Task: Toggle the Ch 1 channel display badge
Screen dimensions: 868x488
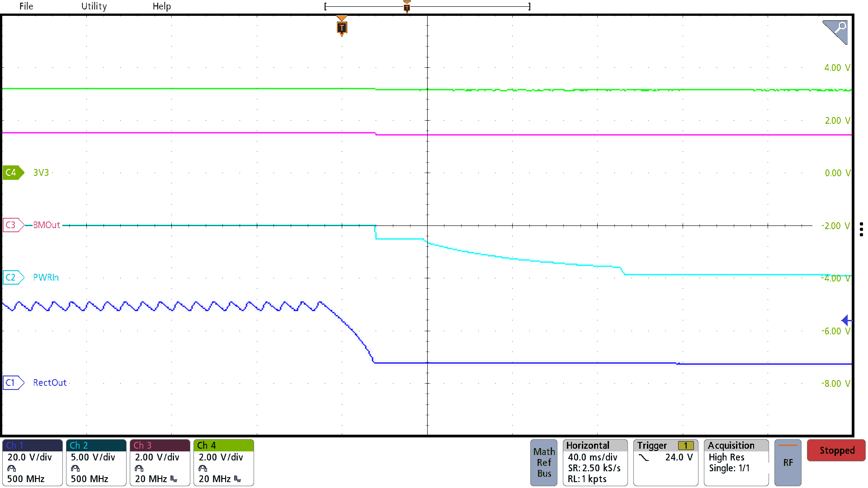Action: (x=32, y=462)
